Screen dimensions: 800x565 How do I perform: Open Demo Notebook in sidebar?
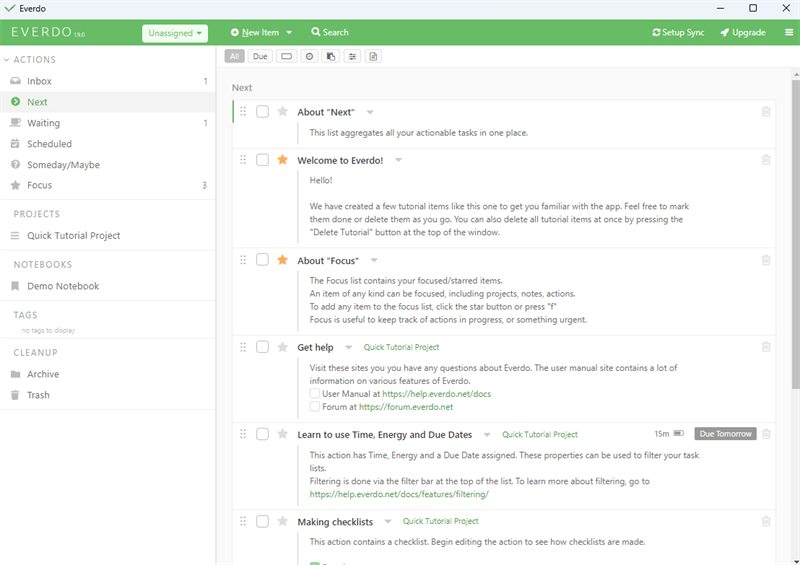coord(108,286)
